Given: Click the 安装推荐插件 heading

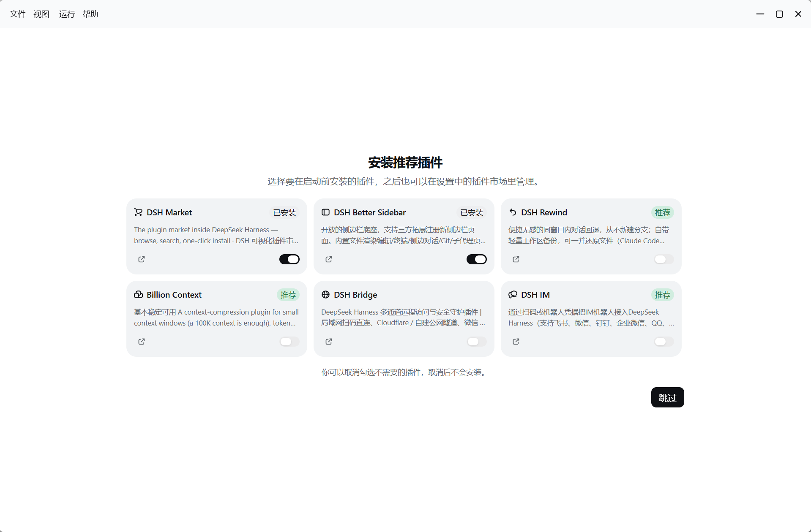Looking at the screenshot, I should click(405, 163).
